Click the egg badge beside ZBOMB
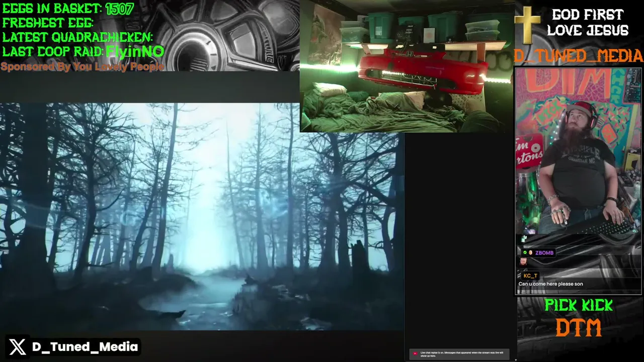This screenshot has width=644, height=362. 530,252
